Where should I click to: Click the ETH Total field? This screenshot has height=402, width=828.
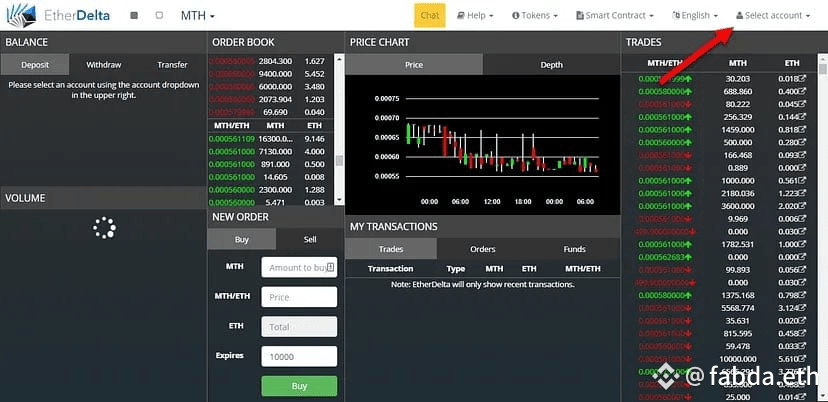point(299,326)
